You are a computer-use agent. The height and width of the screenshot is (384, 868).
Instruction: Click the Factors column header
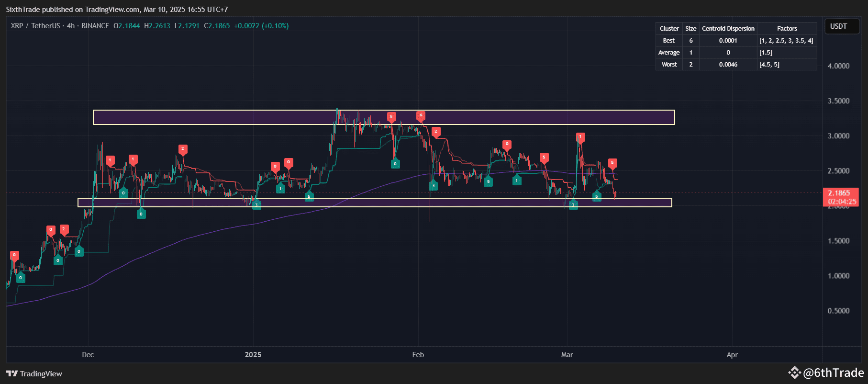pos(787,29)
